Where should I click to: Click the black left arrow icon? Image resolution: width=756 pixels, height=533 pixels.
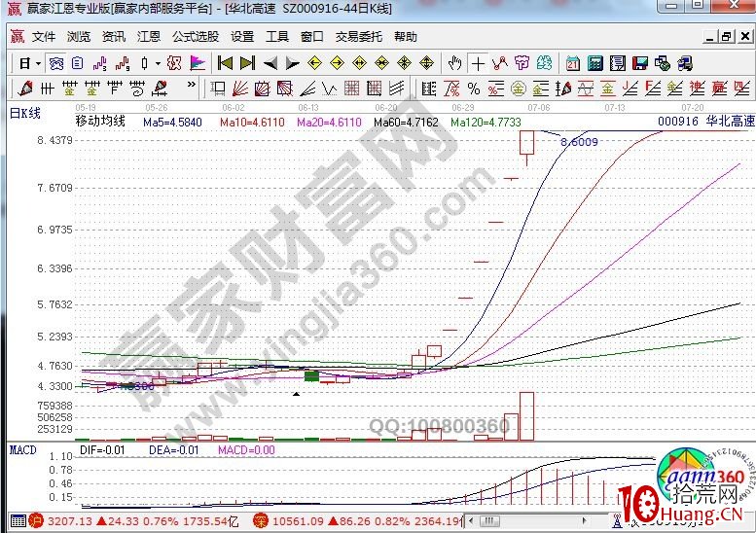[270, 63]
